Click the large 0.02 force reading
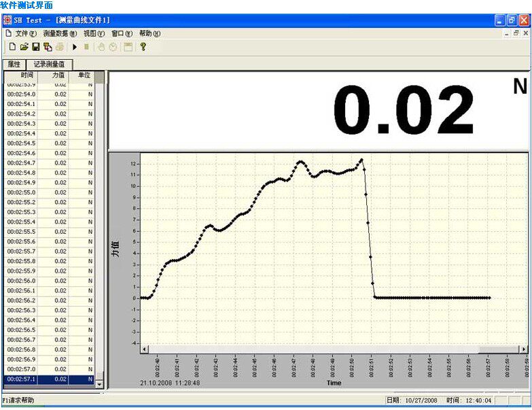 point(404,110)
